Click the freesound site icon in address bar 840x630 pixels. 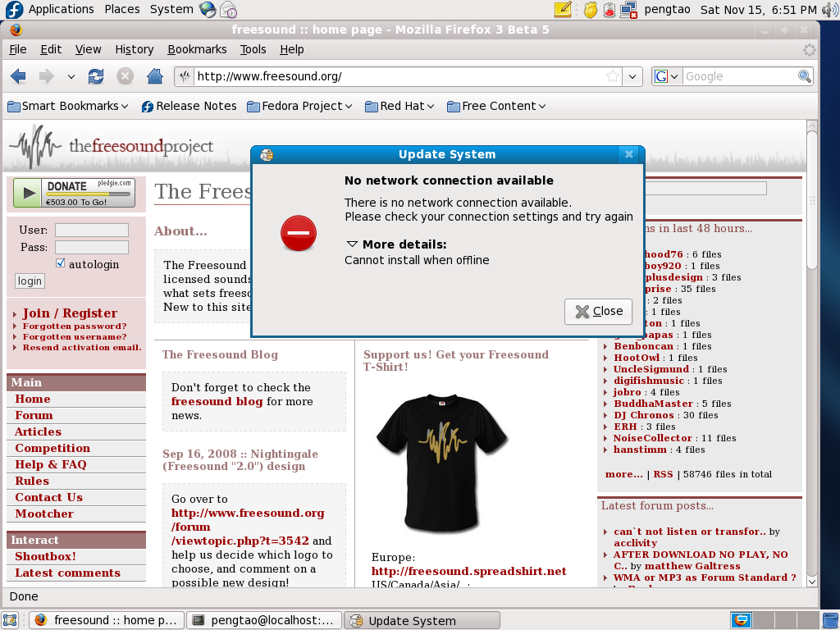point(185,76)
